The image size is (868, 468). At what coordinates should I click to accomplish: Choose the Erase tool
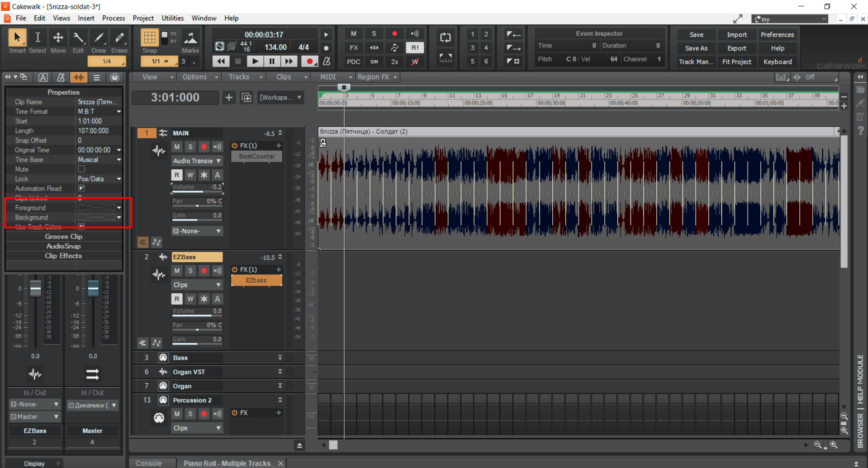tap(119, 41)
